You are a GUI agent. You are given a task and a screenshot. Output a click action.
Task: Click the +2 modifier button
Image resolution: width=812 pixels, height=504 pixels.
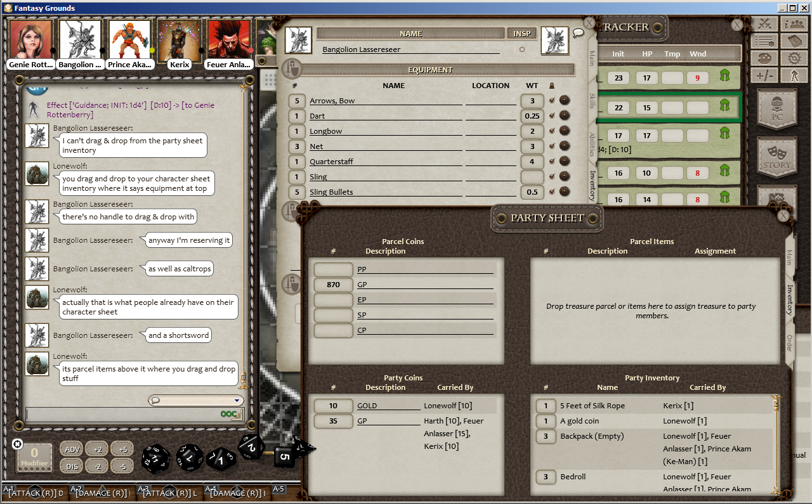pyautogui.click(x=97, y=449)
